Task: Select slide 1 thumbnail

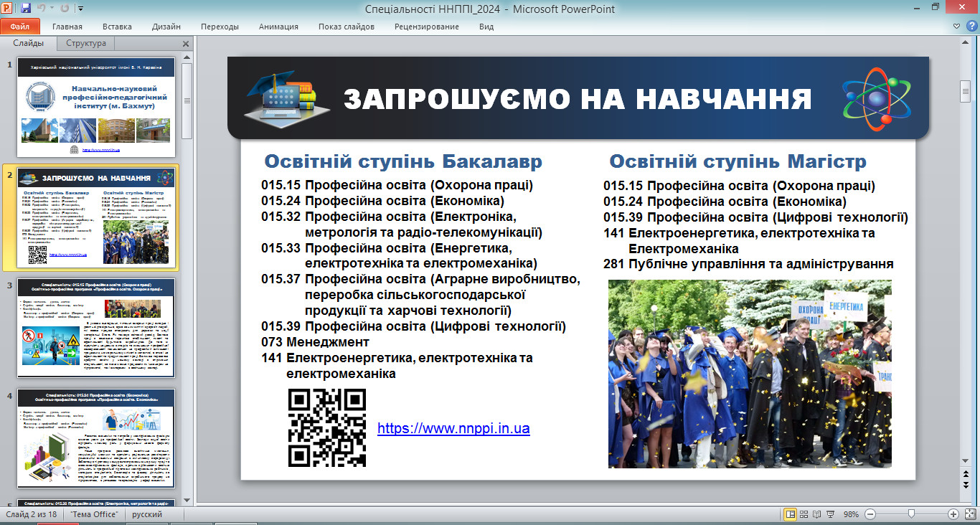Action: (96, 108)
